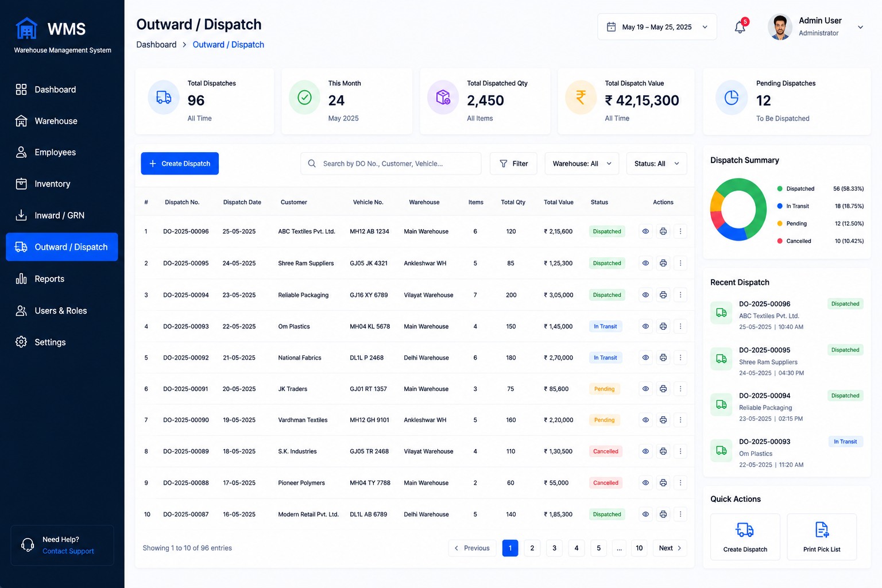Click the Need Help headset icon
The width and height of the screenshot is (882, 588).
28,544
